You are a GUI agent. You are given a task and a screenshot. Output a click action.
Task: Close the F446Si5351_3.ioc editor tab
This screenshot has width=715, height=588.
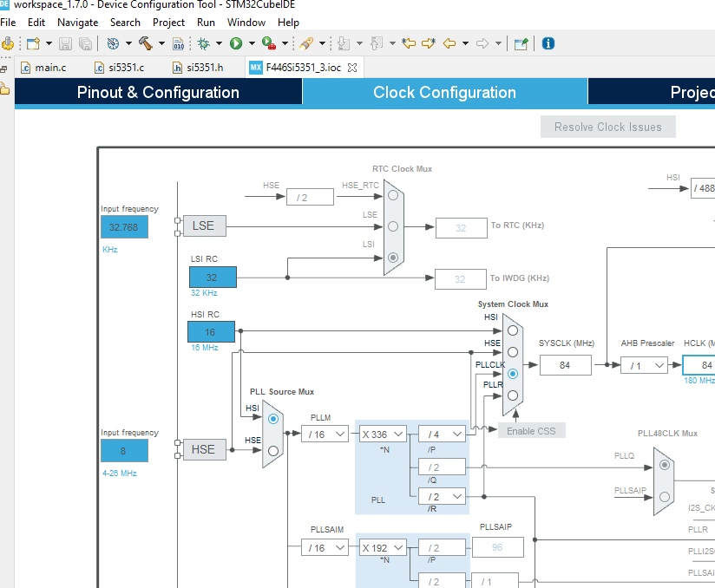352,68
